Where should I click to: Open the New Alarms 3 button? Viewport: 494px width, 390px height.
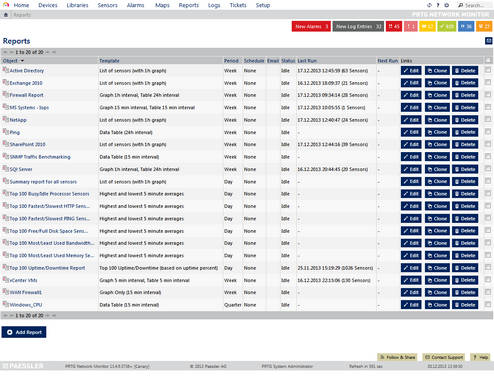click(x=311, y=26)
